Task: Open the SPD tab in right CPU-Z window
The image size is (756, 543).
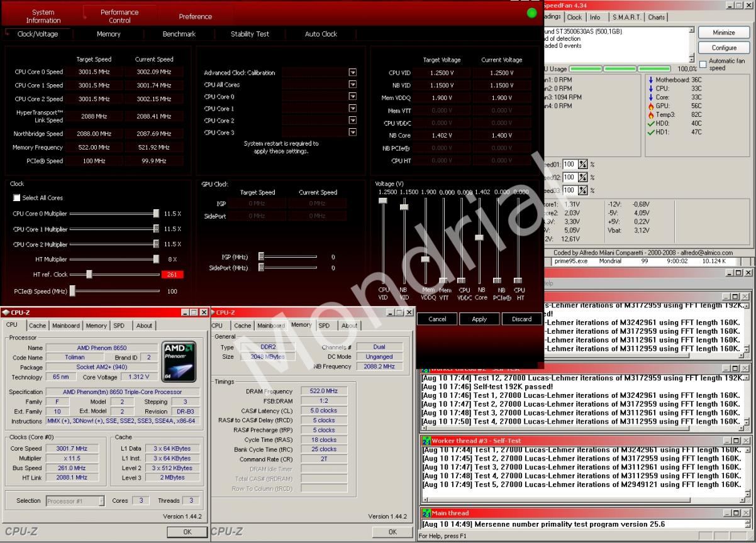Action: click(324, 326)
